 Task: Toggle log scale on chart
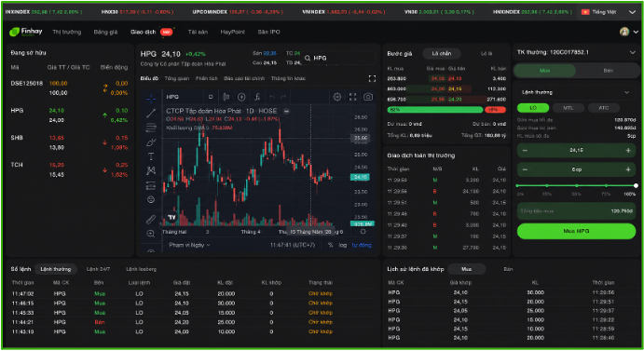point(343,245)
